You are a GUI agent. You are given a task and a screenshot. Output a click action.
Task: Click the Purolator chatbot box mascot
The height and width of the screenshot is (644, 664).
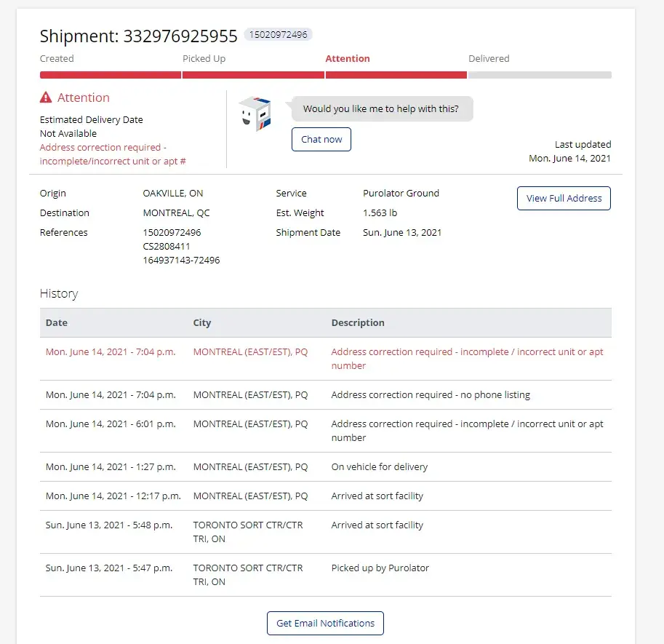(x=255, y=114)
